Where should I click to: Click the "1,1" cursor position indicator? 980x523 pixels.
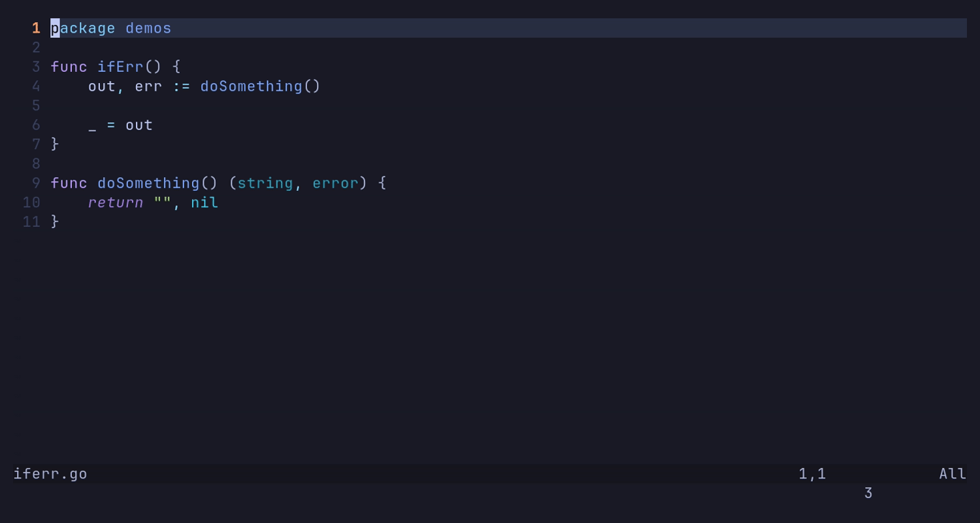click(812, 474)
